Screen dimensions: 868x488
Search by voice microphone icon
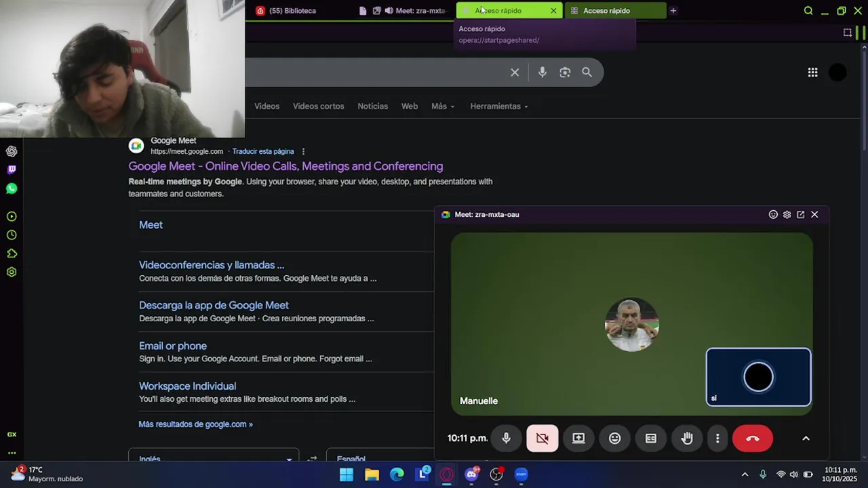pos(542,73)
